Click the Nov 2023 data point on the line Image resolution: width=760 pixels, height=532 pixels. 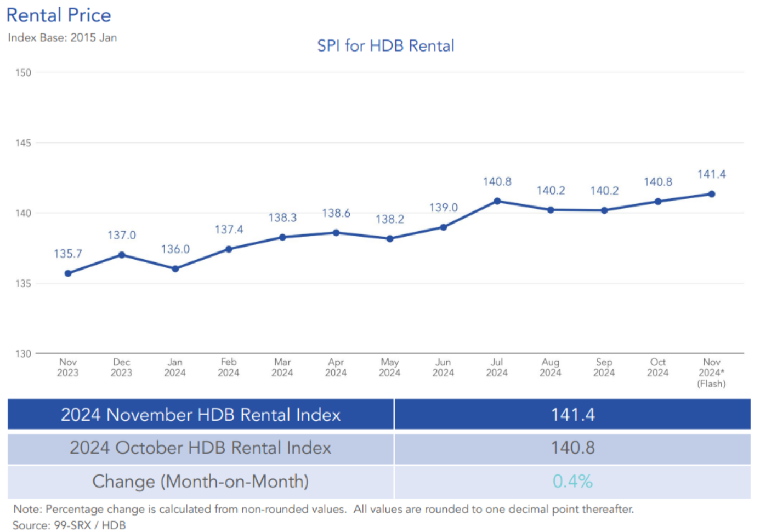[x=68, y=273]
